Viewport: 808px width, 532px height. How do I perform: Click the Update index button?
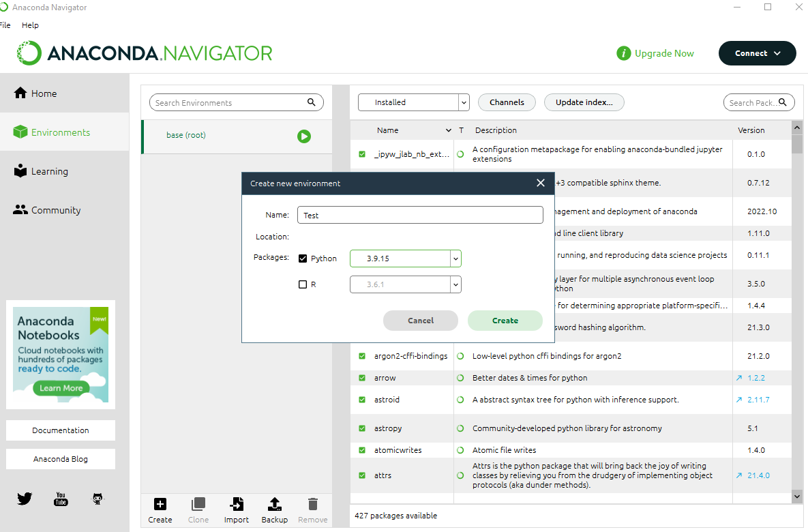pyautogui.click(x=584, y=102)
